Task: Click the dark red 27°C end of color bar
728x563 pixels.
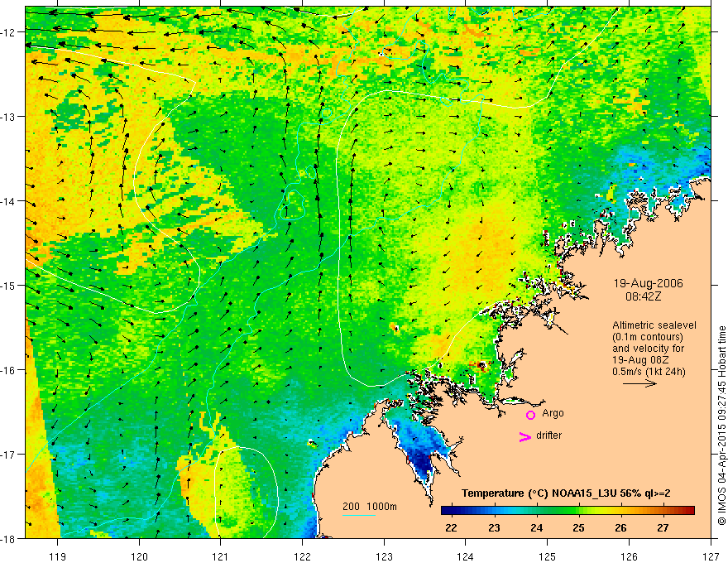Action: 688,511
